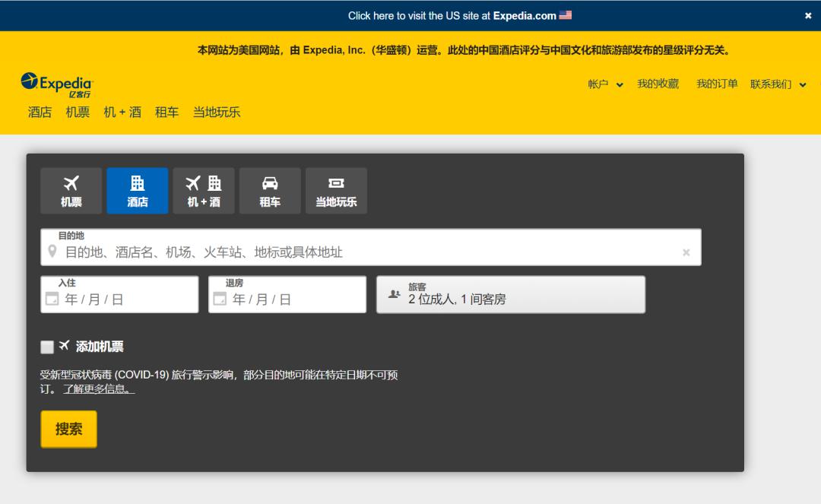Select the 租车 car rental tab

click(x=270, y=191)
